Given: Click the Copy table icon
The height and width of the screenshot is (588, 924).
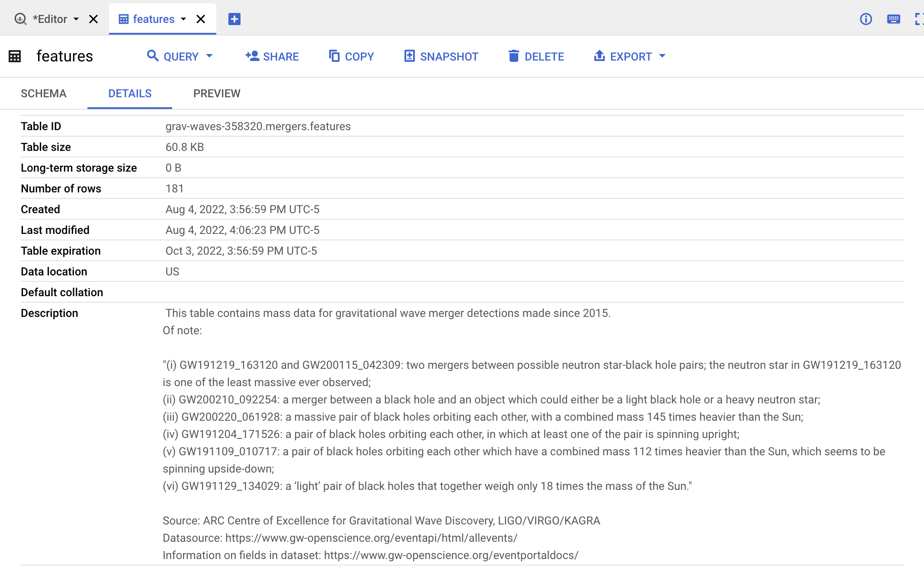Looking at the screenshot, I should tap(334, 56).
